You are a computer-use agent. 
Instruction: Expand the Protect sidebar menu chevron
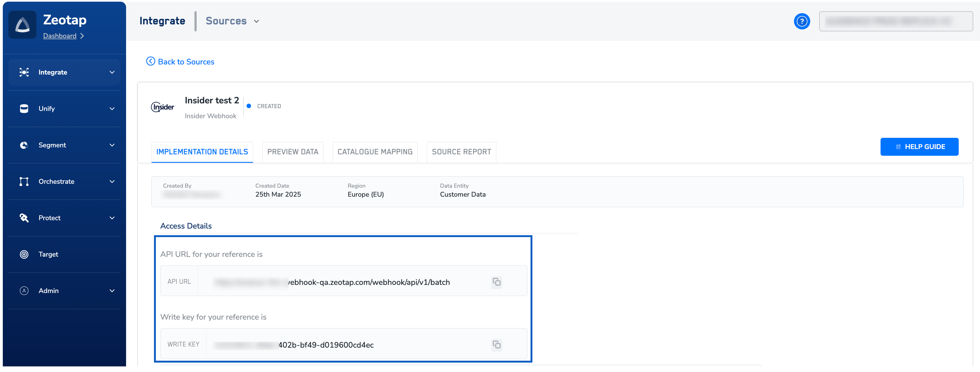coord(112,218)
